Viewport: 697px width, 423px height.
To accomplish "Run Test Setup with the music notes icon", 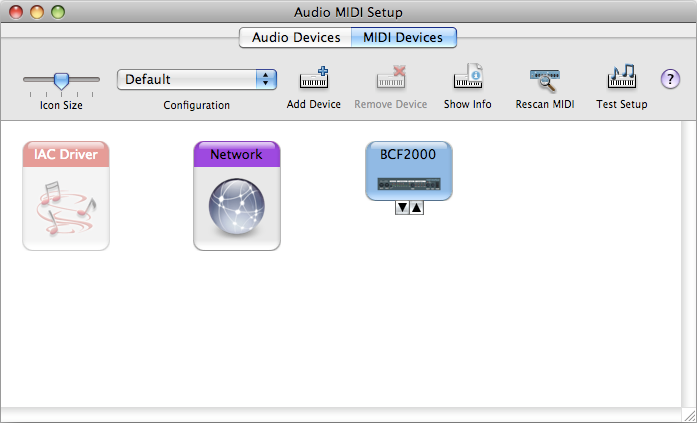I will [621, 76].
